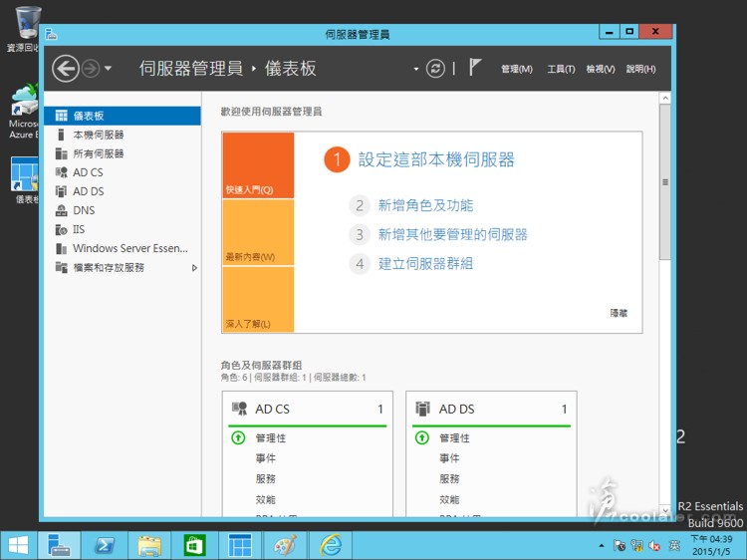Screen dimensions: 747x560
Task: Expand the 檔案和存放服務 submenu arrow
Action: [194, 268]
